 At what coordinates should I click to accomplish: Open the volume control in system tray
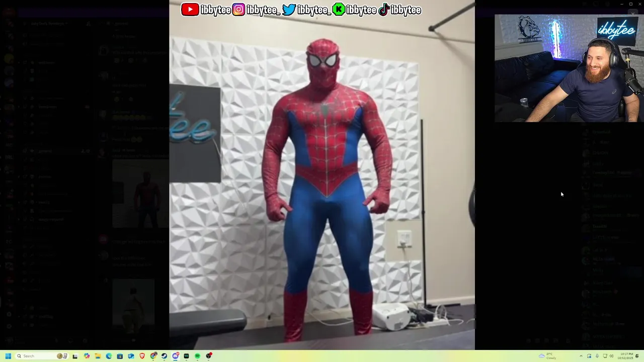point(612,356)
